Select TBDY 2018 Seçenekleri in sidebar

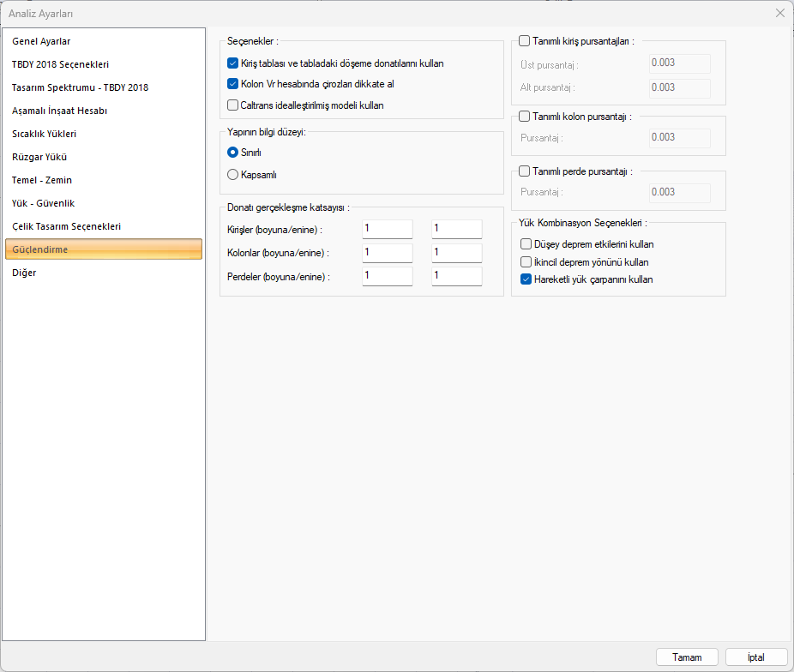point(103,64)
